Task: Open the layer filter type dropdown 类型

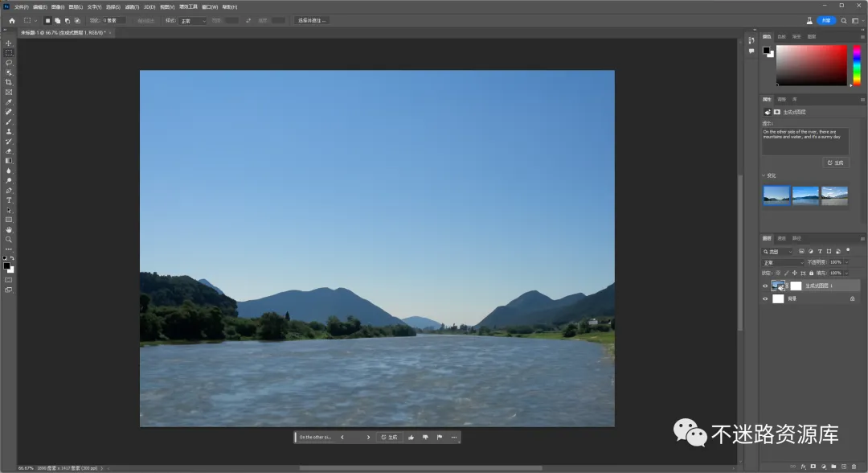Action: [x=778, y=252]
